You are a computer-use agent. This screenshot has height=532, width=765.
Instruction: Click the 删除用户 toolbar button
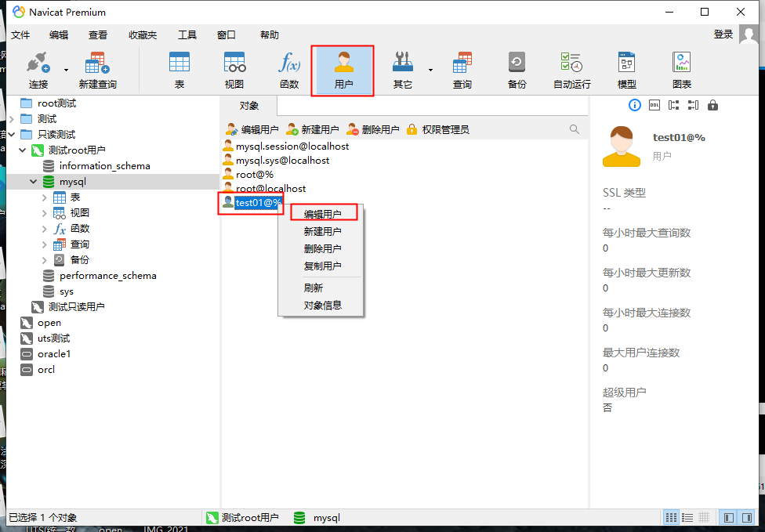click(x=373, y=130)
